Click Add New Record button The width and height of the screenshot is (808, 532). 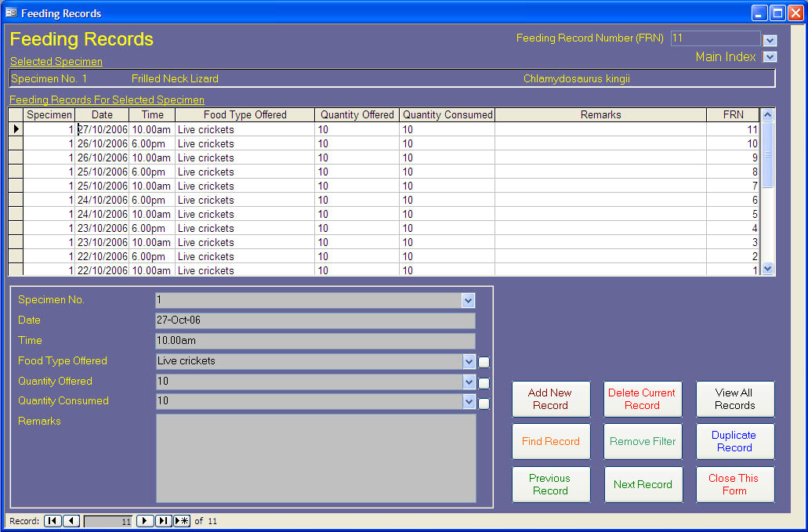point(551,399)
